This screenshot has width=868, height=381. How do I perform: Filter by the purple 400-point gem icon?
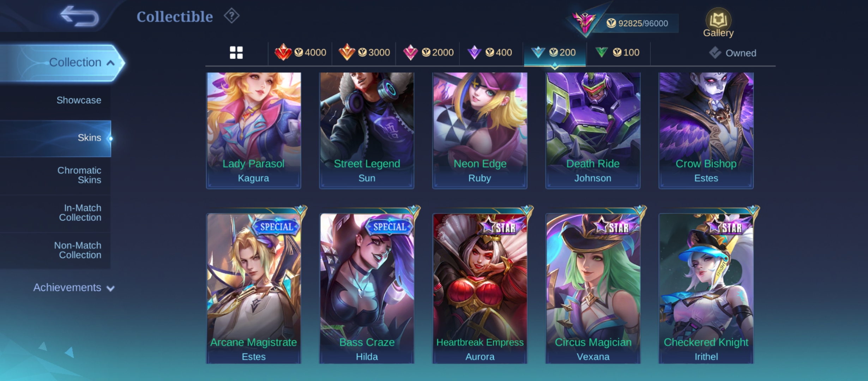point(474,53)
